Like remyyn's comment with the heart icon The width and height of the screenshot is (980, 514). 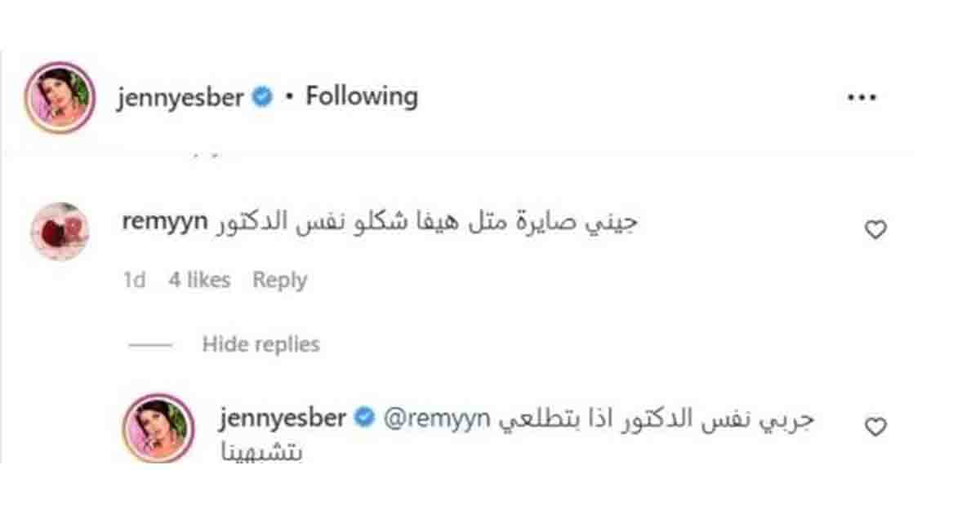(x=875, y=230)
